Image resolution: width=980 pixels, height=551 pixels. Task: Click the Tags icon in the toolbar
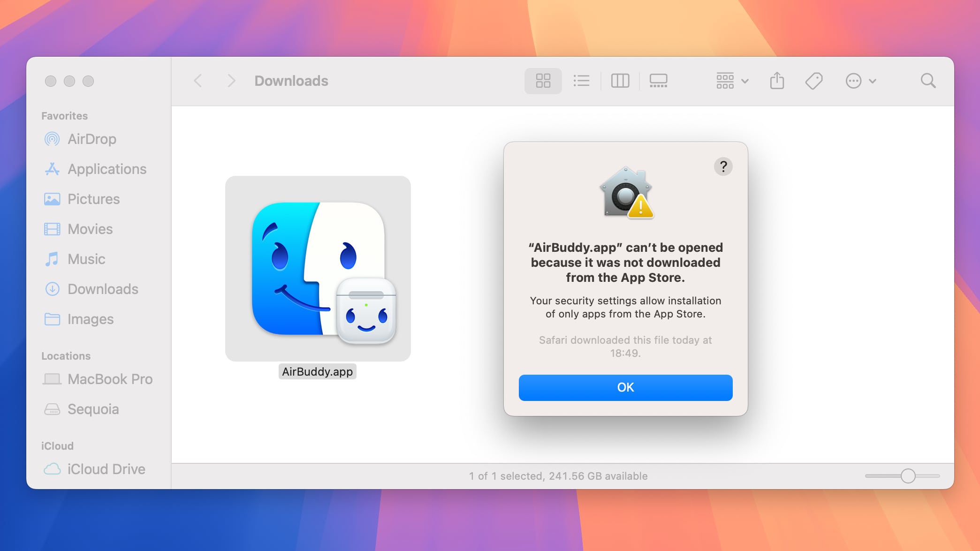814,81
